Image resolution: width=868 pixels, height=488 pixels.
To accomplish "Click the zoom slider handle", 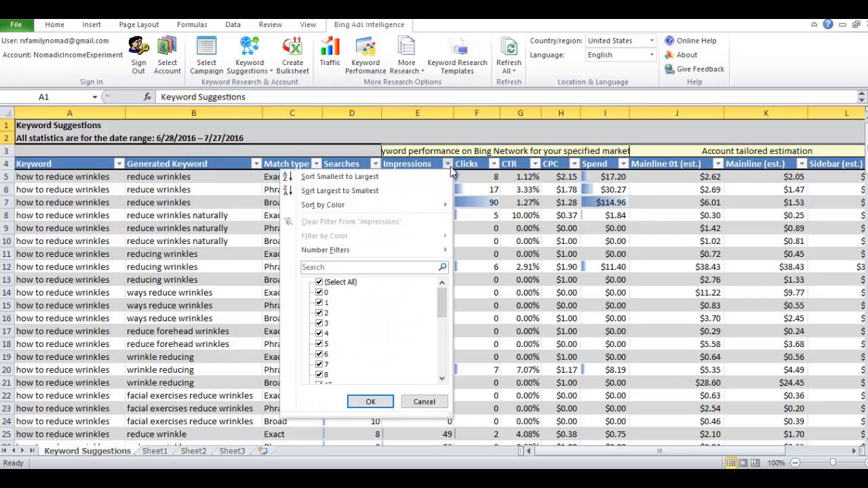I will tap(833, 463).
